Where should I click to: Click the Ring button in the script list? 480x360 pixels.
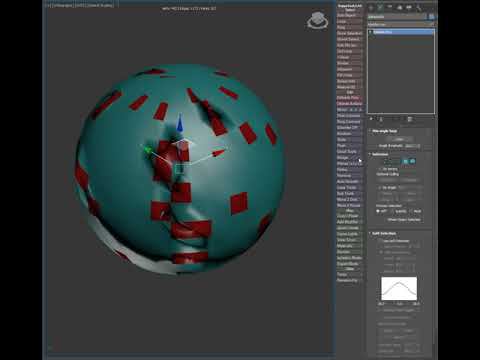click(x=349, y=27)
